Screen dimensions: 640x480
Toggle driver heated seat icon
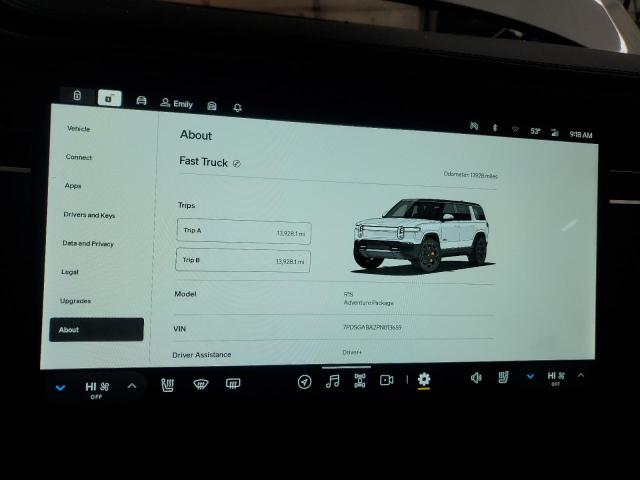167,384
